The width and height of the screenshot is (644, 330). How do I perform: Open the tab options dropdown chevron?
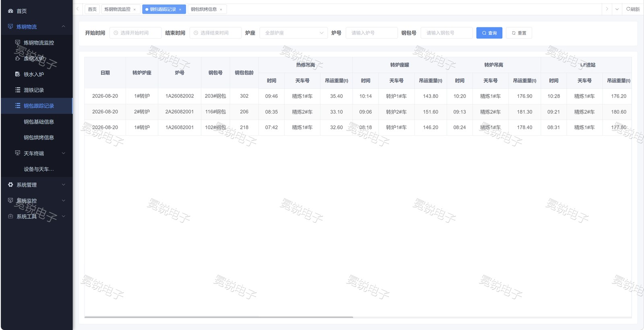click(x=617, y=9)
